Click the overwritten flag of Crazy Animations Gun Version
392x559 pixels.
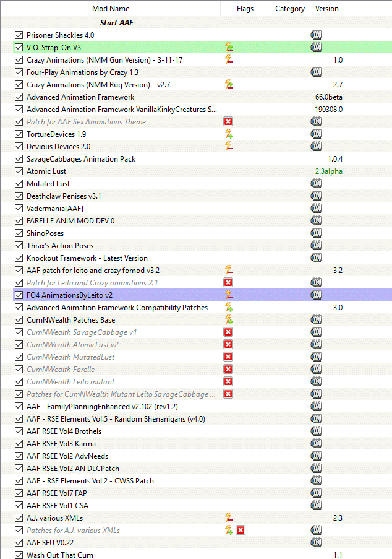tap(229, 59)
